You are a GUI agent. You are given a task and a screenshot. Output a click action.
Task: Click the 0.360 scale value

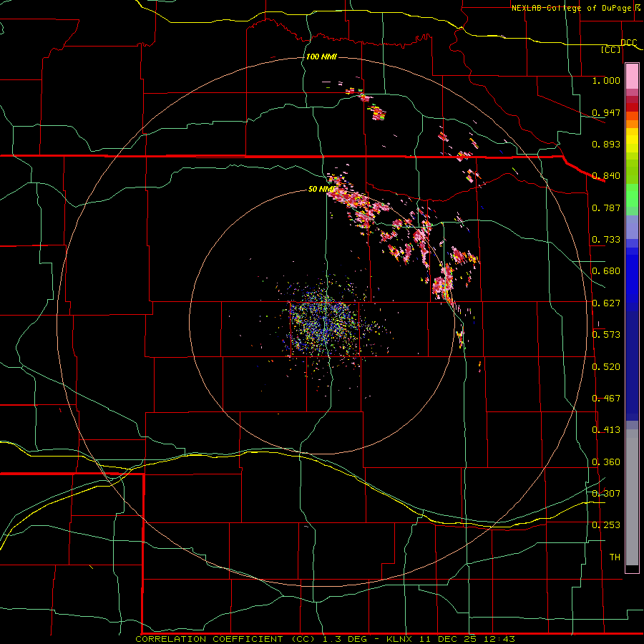[606, 462]
